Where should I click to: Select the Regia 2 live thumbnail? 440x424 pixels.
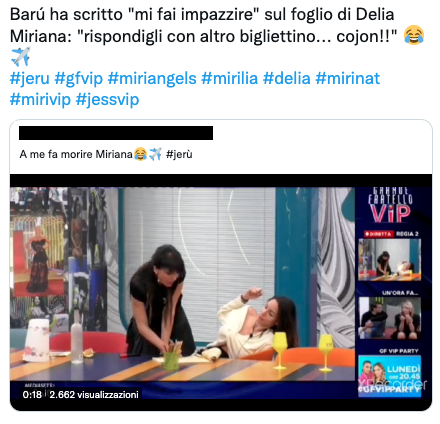(x=390, y=260)
